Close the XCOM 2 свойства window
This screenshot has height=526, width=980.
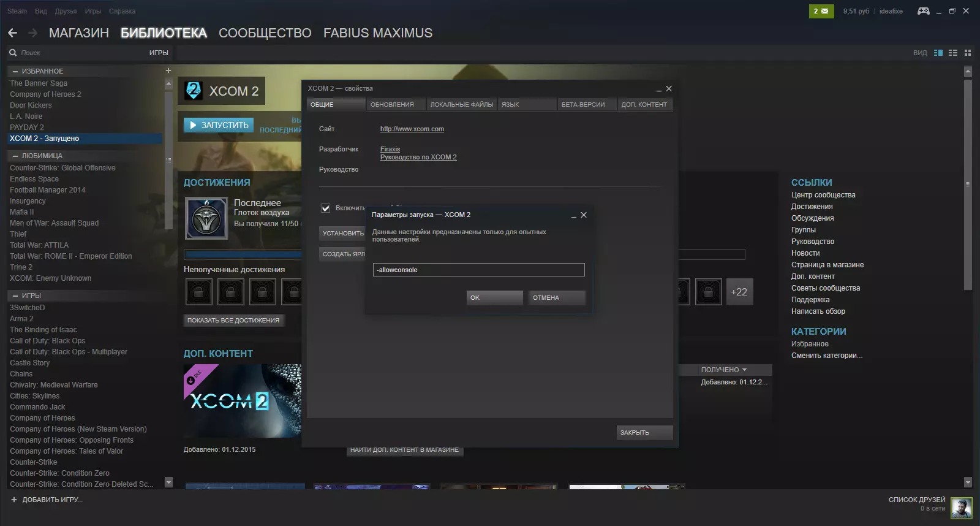pos(669,89)
